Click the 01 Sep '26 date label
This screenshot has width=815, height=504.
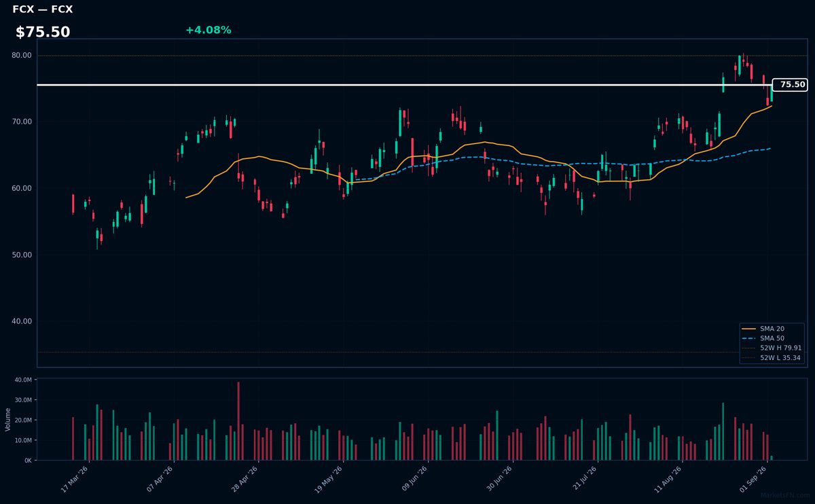(754, 478)
